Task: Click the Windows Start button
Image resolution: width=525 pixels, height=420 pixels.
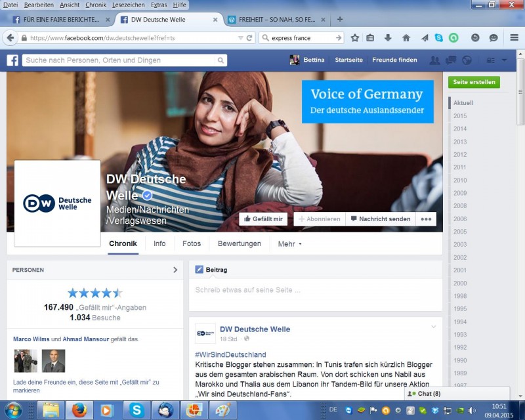Action: (13, 410)
